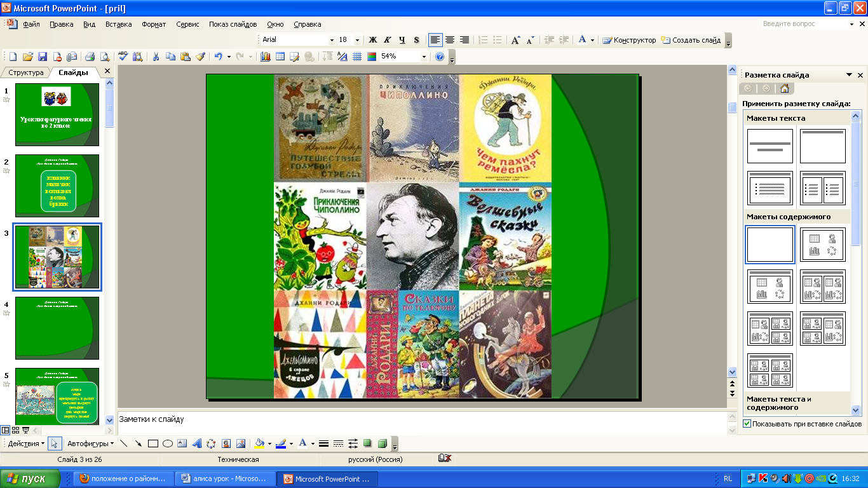Create a new blank presentation
Screen dimensions: 868x488
[12, 57]
